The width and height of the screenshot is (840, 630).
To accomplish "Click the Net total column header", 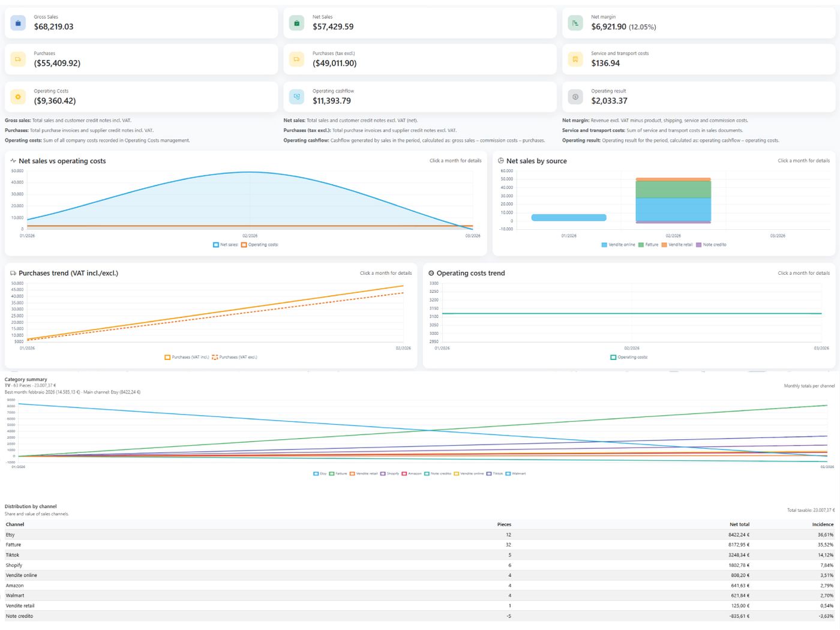I will tap(739, 524).
